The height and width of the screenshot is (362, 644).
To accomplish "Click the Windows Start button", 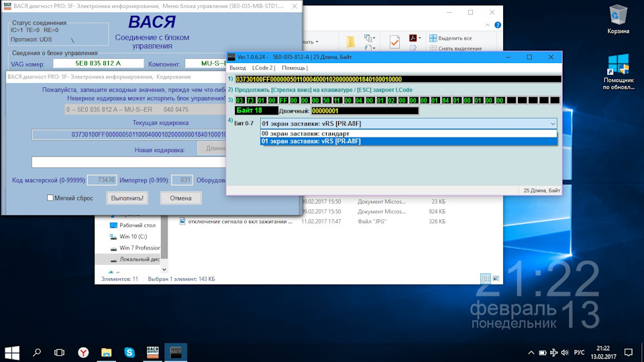I will click(12, 352).
